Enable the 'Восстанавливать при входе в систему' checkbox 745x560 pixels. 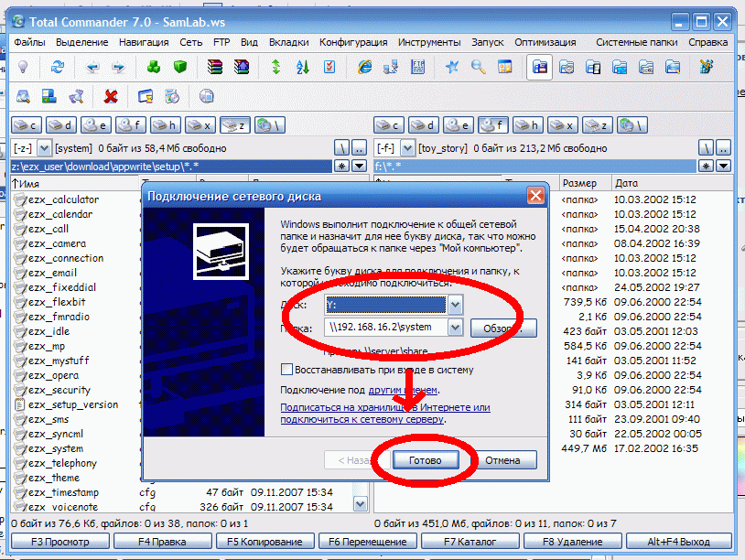pos(286,370)
